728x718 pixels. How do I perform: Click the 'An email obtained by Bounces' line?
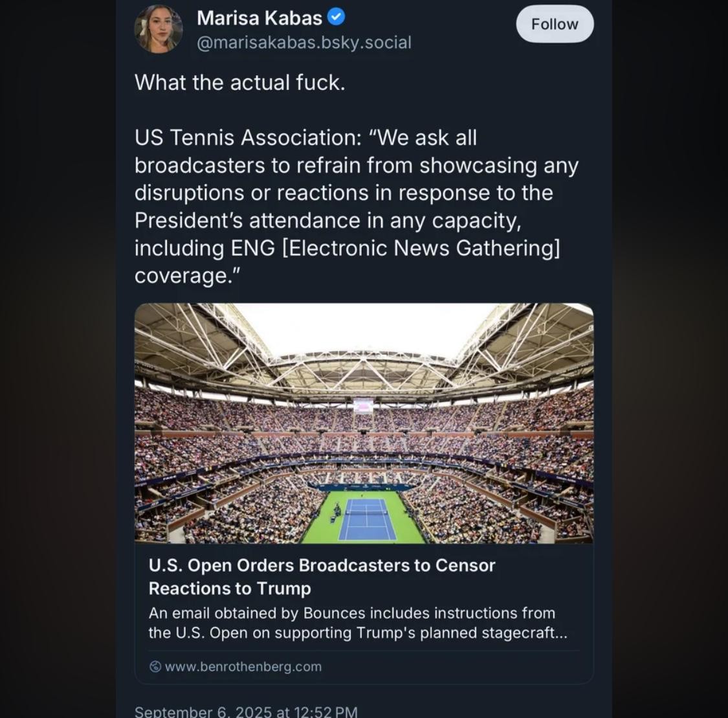(353, 613)
